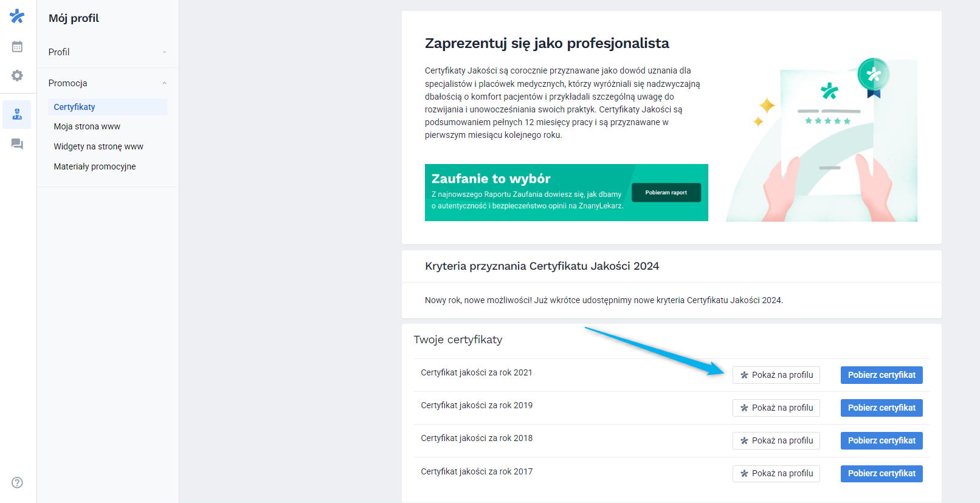The width and height of the screenshot is (980, 503).
Task: Click the asterisk icon on 2021 Pokaż na profilu button
Action: 744,375
